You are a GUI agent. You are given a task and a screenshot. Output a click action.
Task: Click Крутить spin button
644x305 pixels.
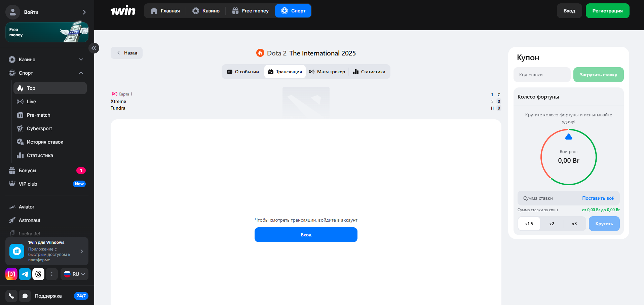tap(604, 224)
